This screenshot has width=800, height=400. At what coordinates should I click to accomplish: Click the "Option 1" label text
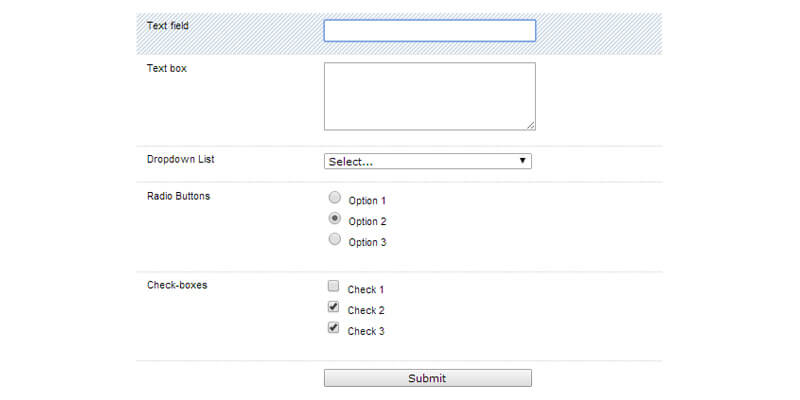pyautogui.click(x=367, y=201)
